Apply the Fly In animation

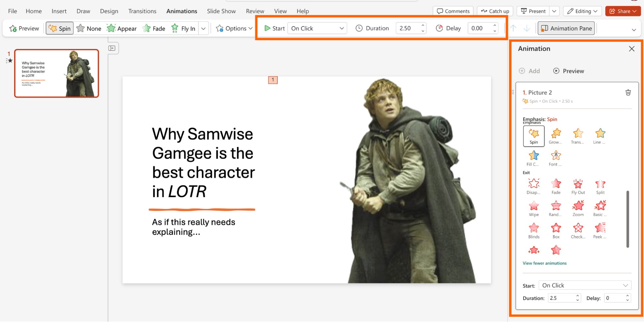pyautogui.click(x=183, y=28)
